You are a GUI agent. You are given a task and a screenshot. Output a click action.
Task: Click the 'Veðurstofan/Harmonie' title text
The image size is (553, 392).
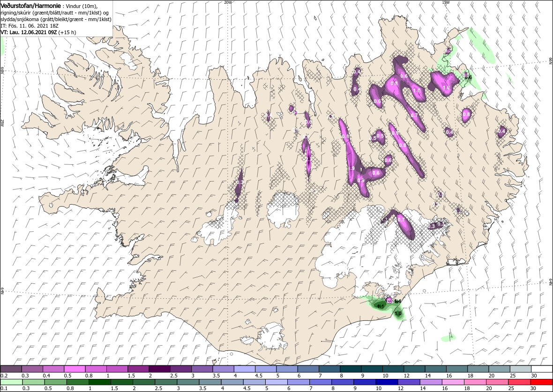pos(30,6)
